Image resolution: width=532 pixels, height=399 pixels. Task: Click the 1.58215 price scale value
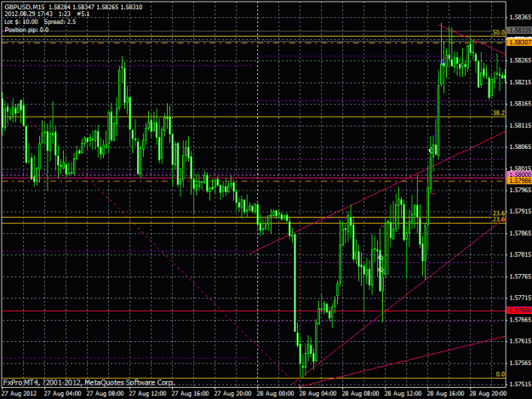520,82
